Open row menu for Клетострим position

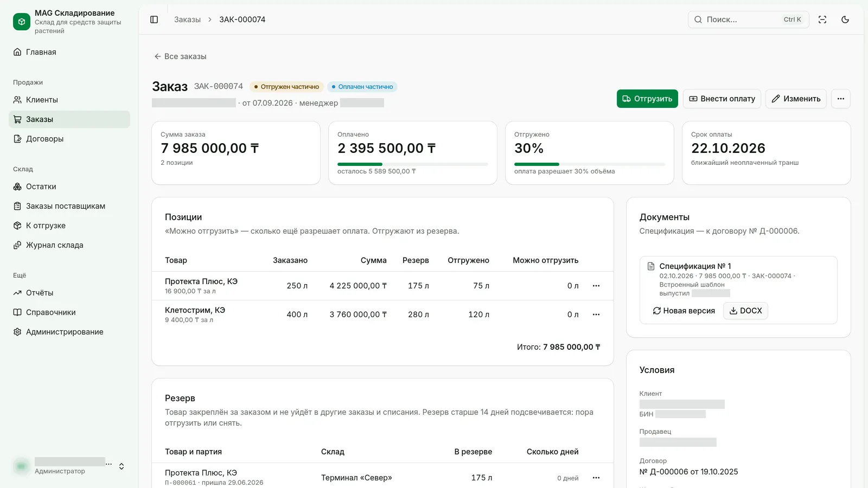[596, 314]
